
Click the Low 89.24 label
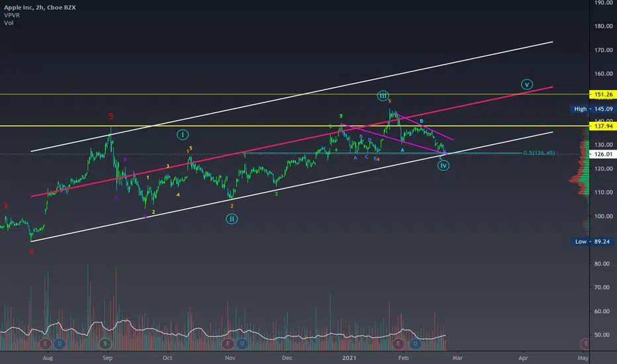[593, 242]
